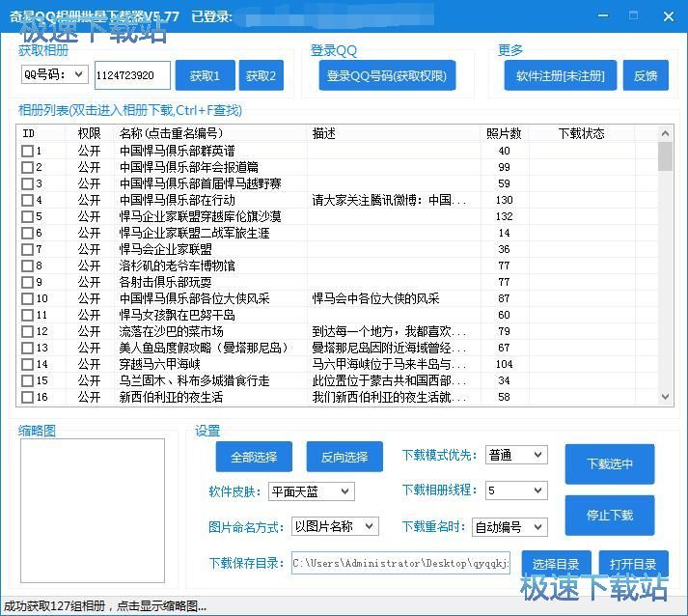Click photo count 130 in row 4
The height and width of the screenshot is (616, 688).
coord(504,200)
